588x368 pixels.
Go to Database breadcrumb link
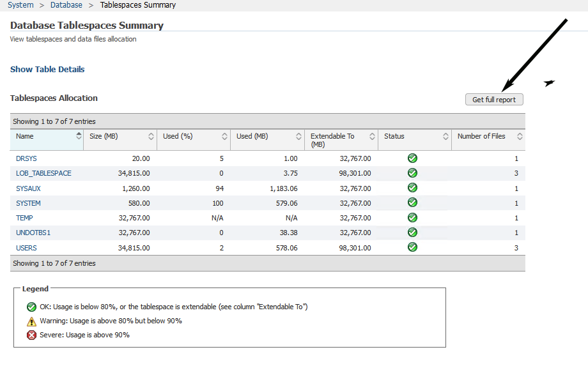tap(66, 5)
